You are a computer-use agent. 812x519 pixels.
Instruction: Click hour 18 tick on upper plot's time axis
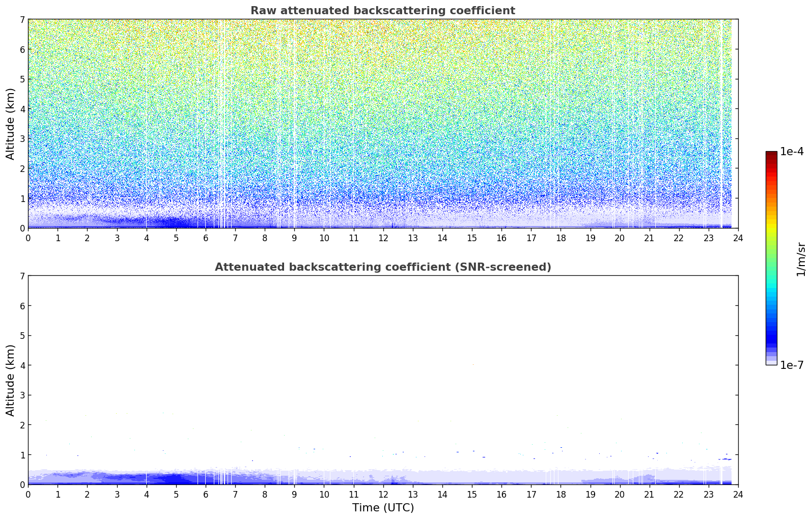pyautogui.click(x=561, y=238)
